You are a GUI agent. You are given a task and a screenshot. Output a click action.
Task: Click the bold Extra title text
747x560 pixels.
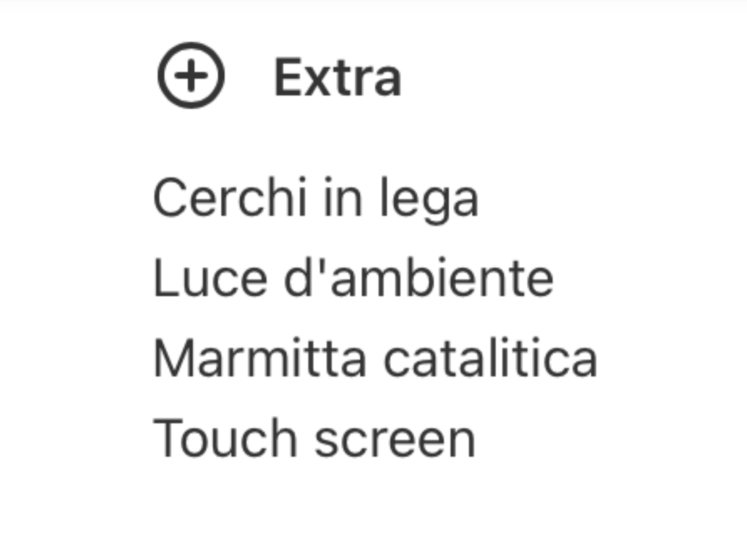tap(338, 77)
